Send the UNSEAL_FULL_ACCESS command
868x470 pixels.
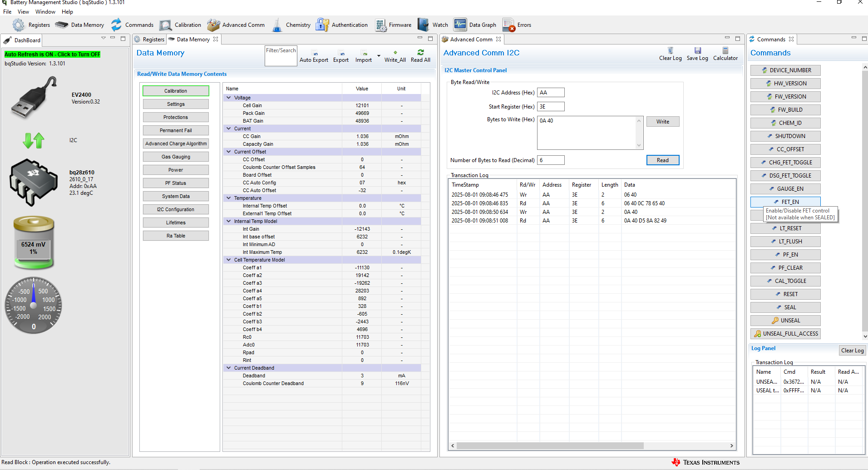[x=785, y=334]
